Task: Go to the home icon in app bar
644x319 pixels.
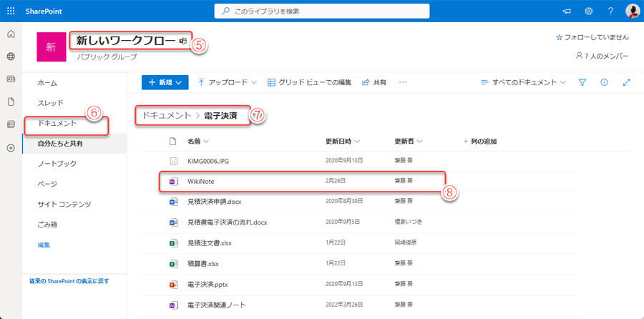Action: tap(11, 34)
